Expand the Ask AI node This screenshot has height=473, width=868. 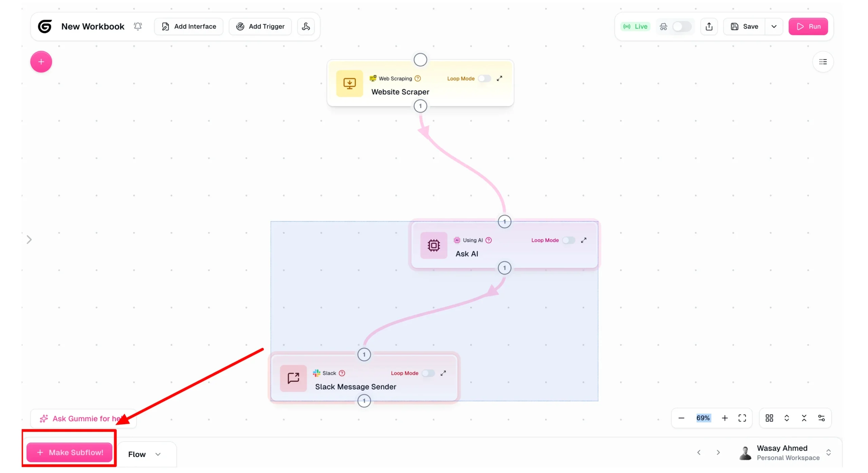pos(584,240)
